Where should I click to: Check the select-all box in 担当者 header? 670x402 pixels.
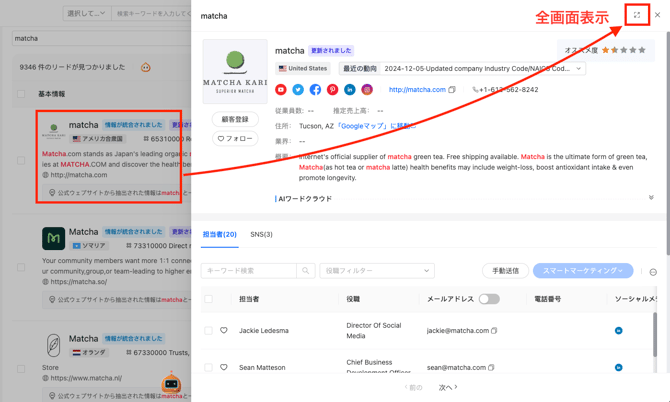click(x=209, y=299)
